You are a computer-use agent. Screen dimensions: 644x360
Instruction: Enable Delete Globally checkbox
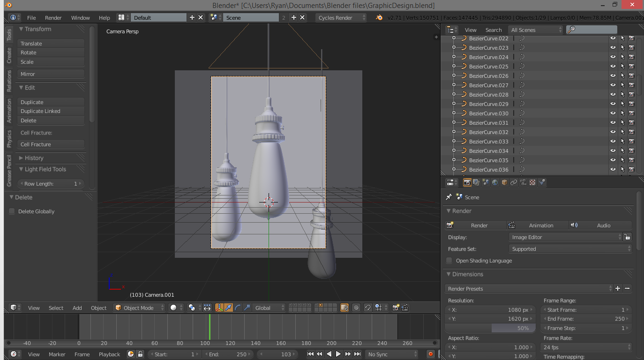[12, 211]
